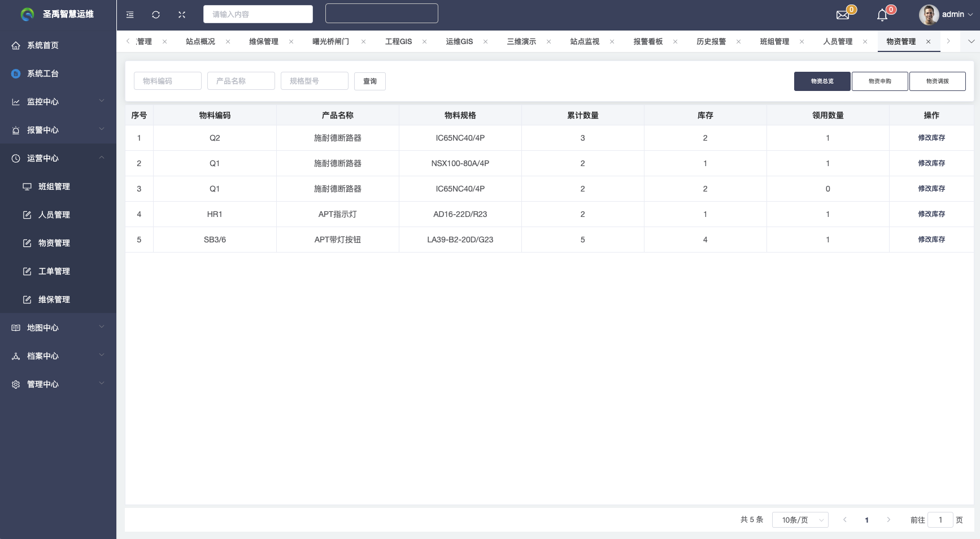The height and width of the screenshot is (539, 980).
Task: Open the tab list dropdown chevron
Action: [x=971, y=41]
